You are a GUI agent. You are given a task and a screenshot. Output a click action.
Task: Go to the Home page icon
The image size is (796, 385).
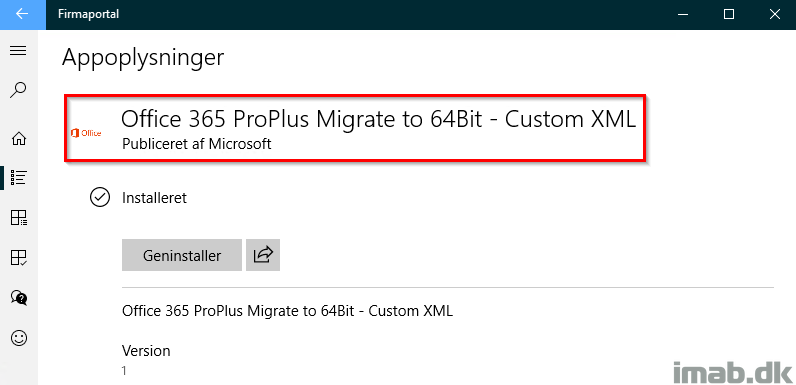19,139
